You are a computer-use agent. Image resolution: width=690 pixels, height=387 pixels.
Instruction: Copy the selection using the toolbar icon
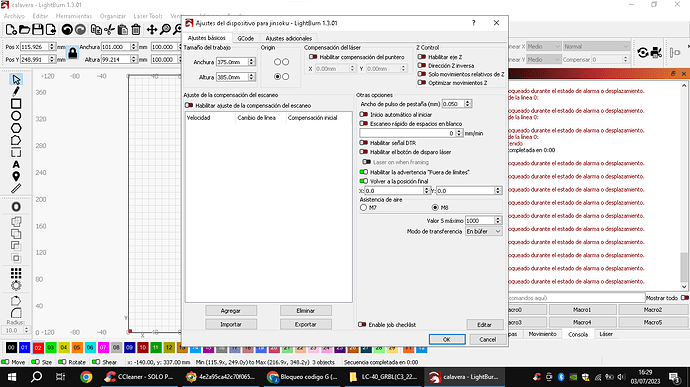click(95, 29)
